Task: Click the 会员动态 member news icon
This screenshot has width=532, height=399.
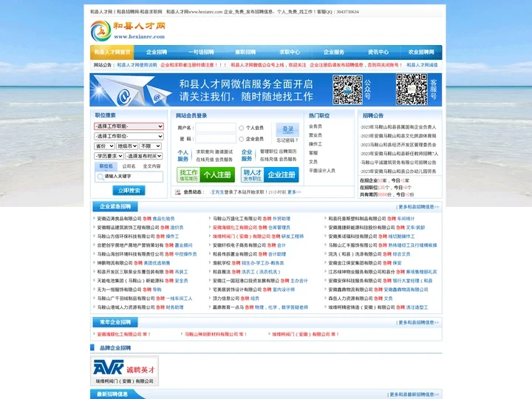Action: tap(178, 192)
